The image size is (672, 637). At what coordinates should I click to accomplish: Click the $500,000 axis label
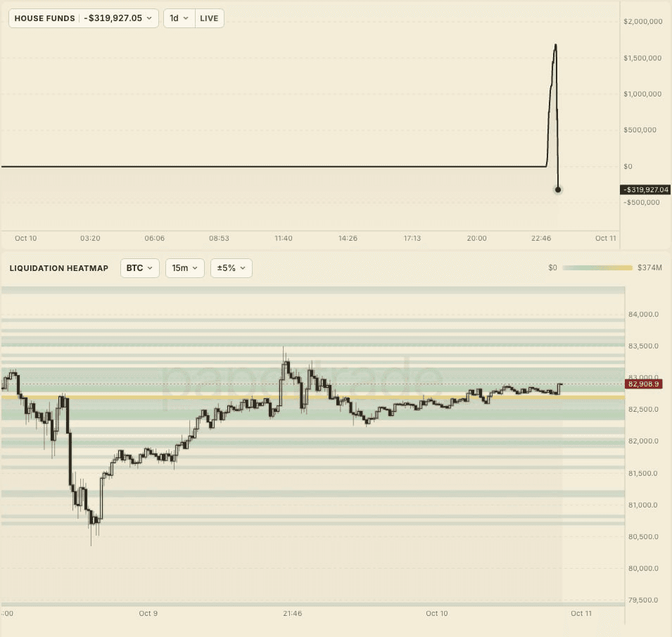(640, 130)
